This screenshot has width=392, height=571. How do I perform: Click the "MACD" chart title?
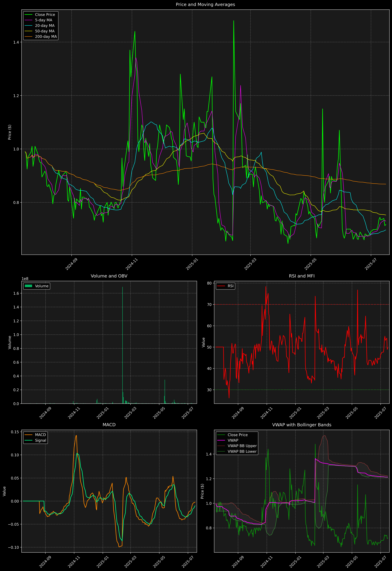109,425
